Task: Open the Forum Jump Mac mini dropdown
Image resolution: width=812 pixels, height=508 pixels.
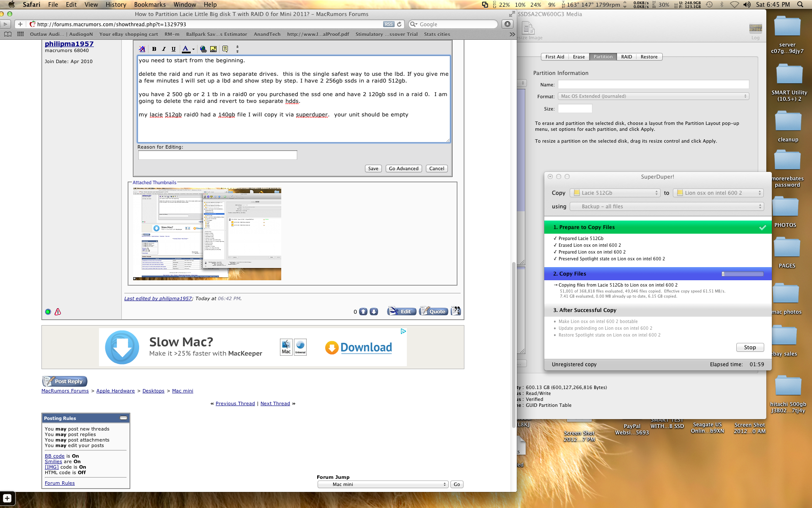Action: [x=383, y=484]
